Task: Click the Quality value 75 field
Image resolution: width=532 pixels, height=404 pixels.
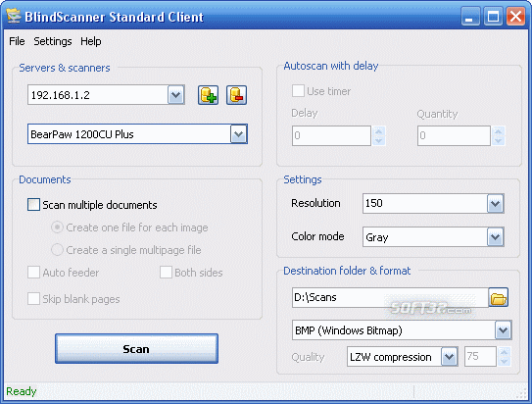Action: (x=480, y=357)
